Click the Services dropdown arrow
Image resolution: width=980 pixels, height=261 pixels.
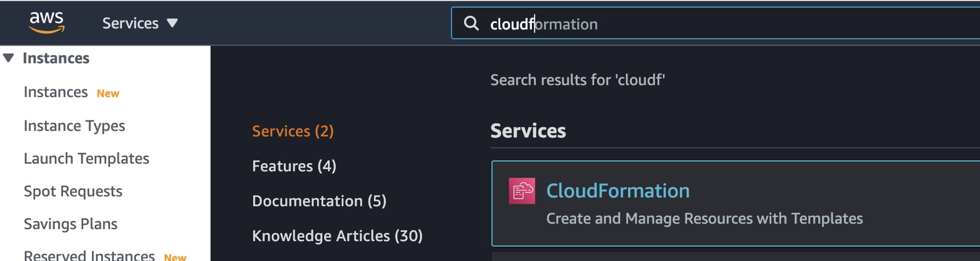click(x=173, y=23)
